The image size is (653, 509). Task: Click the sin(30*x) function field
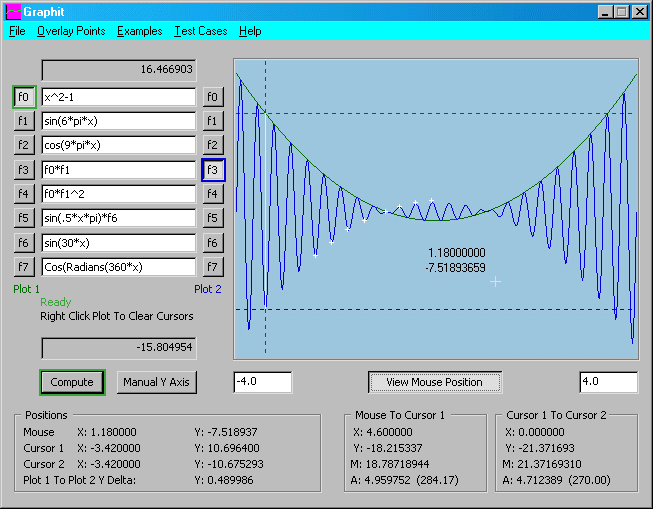119,243
